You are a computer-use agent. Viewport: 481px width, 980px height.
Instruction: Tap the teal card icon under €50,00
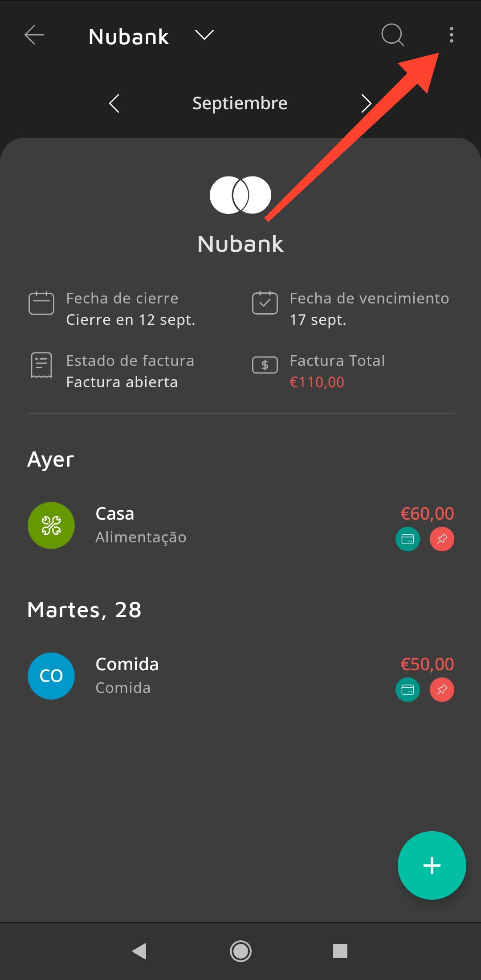[408, 690]
